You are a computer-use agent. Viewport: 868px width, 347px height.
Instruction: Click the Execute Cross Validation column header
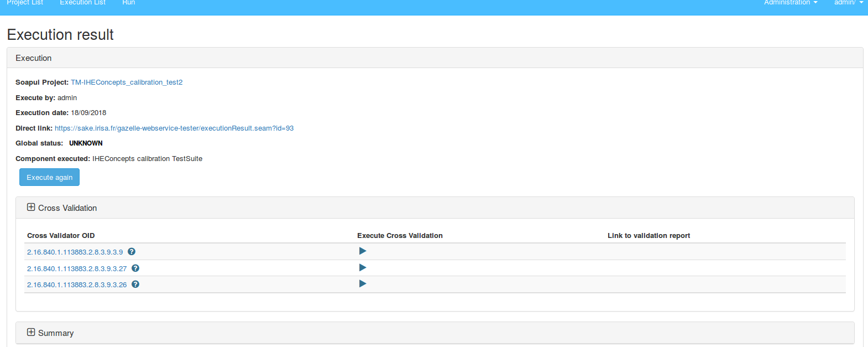pos(400,236)
